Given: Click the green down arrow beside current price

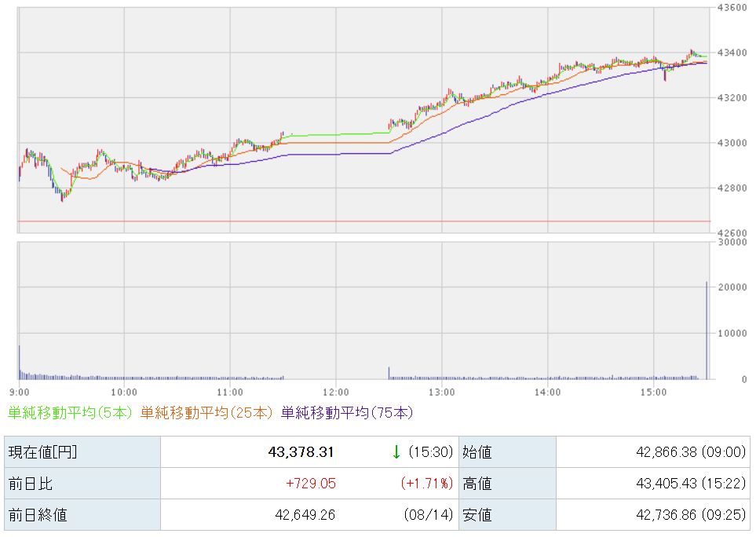Looking at the screenshot, I should [x=396, y=452].
